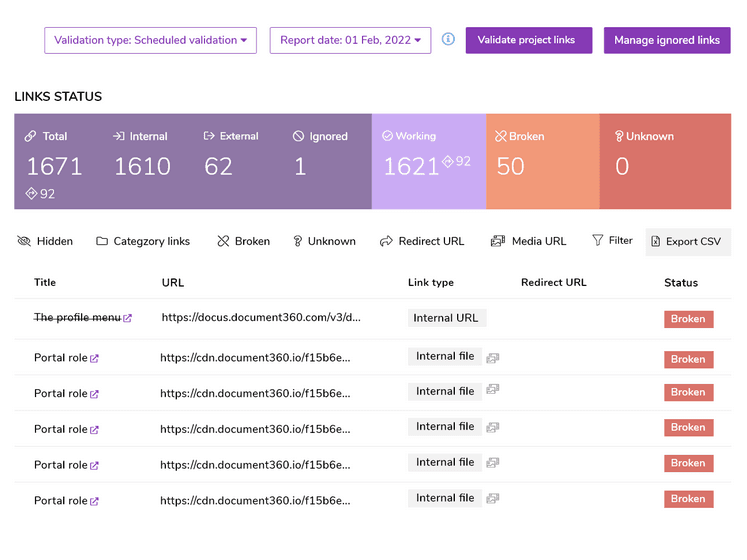
Task: Open external link icon next to The profile menu
Action: (x=128, y=319)
